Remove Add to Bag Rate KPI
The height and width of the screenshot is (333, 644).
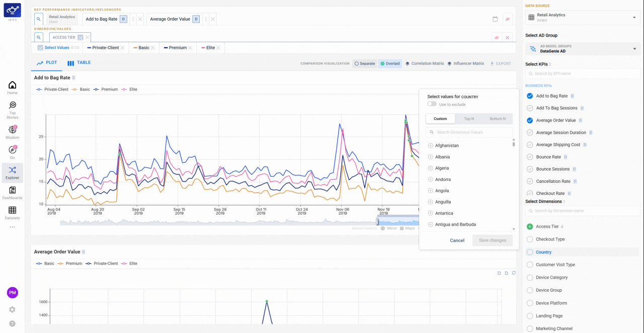pyautogui.click(x=140, y=19)
